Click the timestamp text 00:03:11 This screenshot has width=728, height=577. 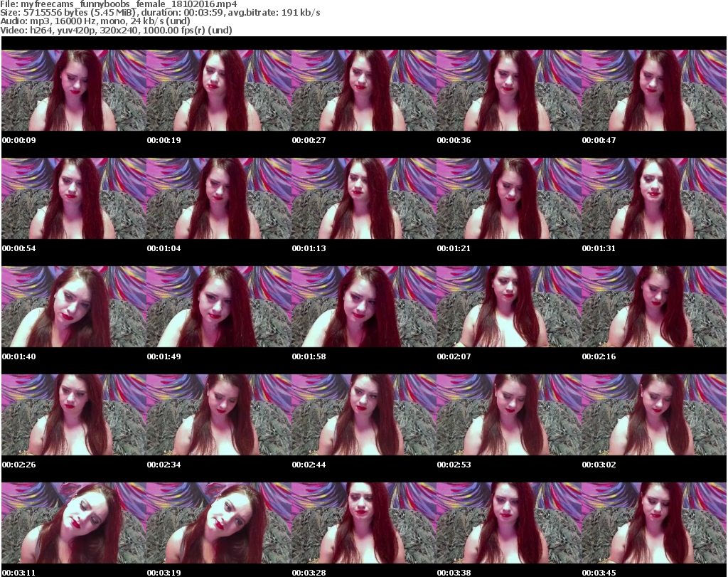[19, 573]
